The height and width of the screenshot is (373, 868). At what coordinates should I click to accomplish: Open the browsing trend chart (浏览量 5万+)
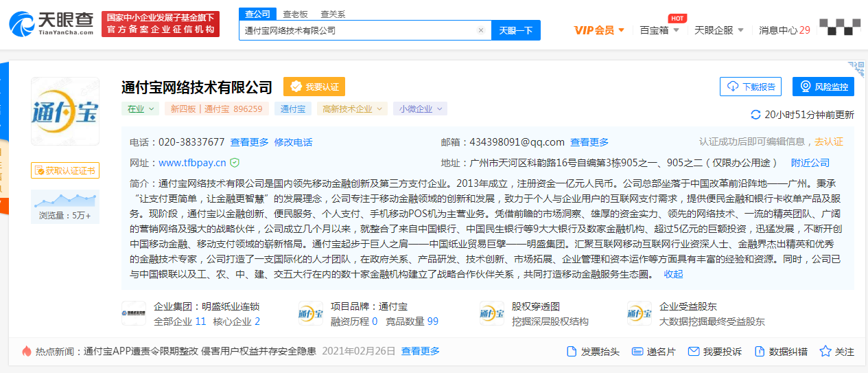click(x=65, y=207)
